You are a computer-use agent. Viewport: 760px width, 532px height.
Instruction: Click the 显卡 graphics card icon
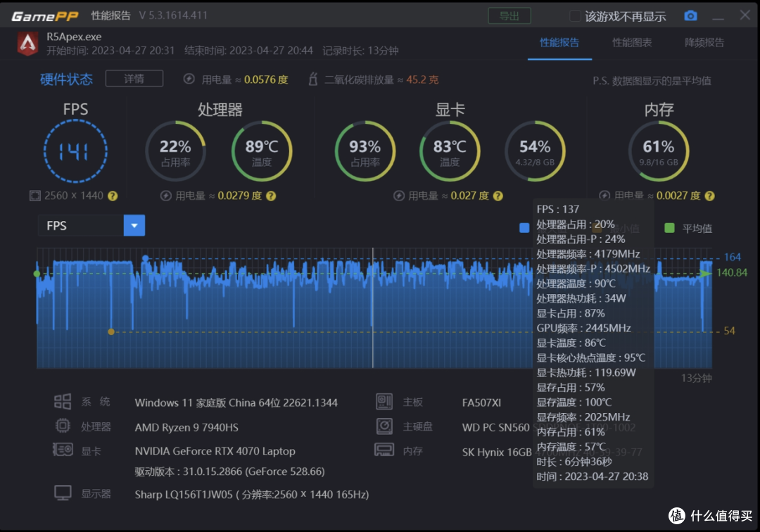click(x=63, y=450)
